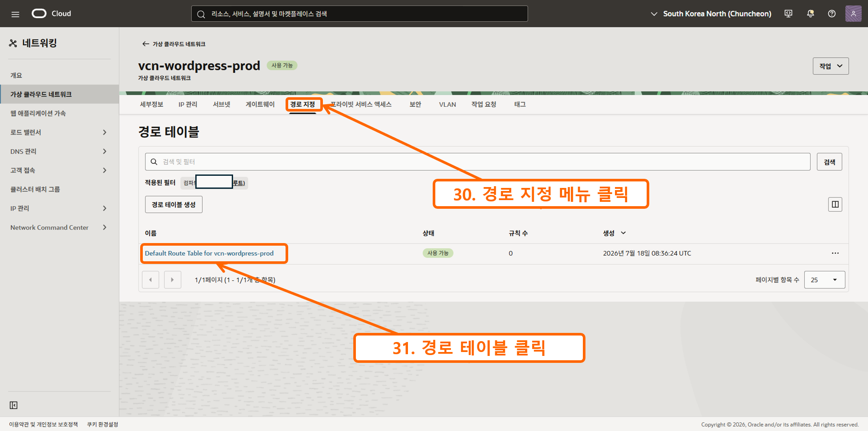Click the 경로 테이블 생성 button
This screenshot has width=868, height=431.
(x=174, y=204)
